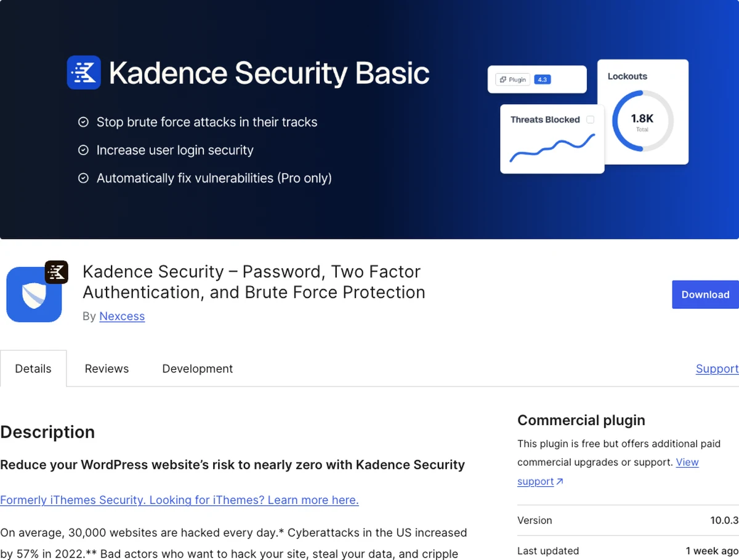Click the Kadence logo icon in the banner
739x560 pixels.
click(84, 73)
